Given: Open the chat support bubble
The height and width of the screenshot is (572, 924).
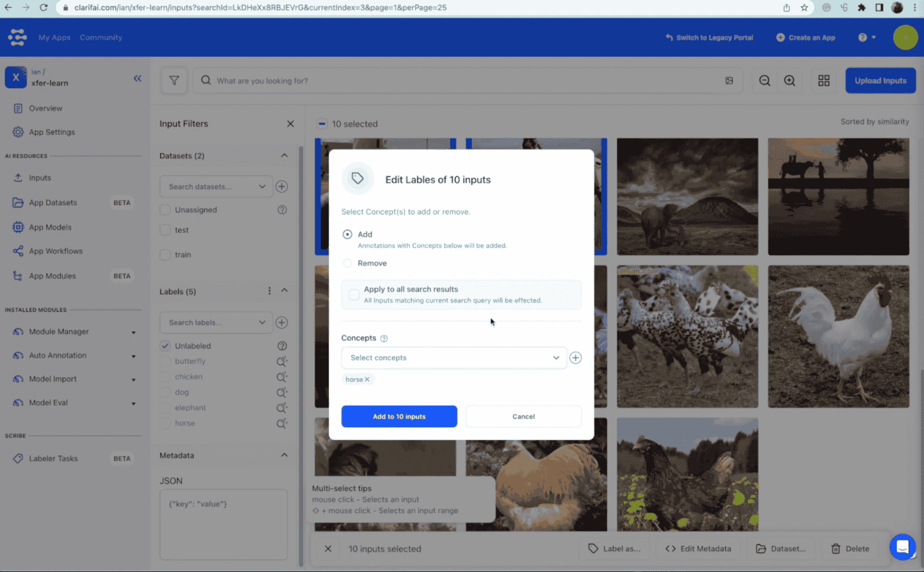Looking at the screenshot, I should [x=902, y=547].
